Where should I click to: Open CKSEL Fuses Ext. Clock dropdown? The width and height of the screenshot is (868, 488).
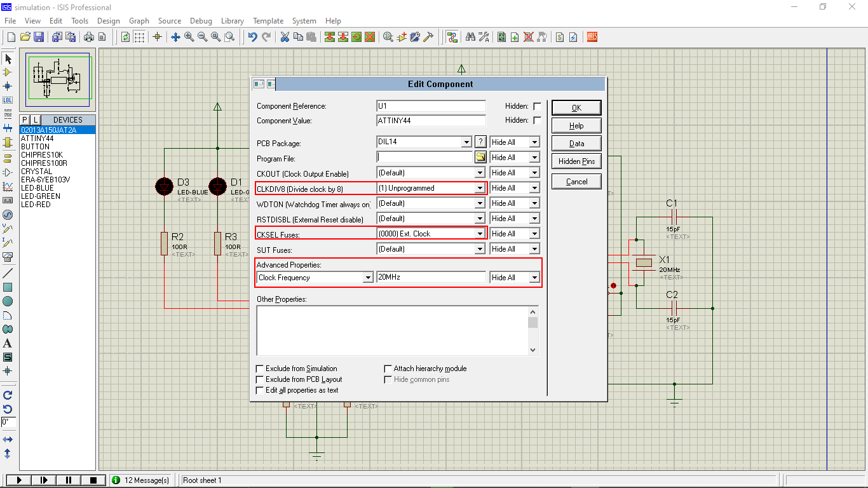[x=480, y=234]
